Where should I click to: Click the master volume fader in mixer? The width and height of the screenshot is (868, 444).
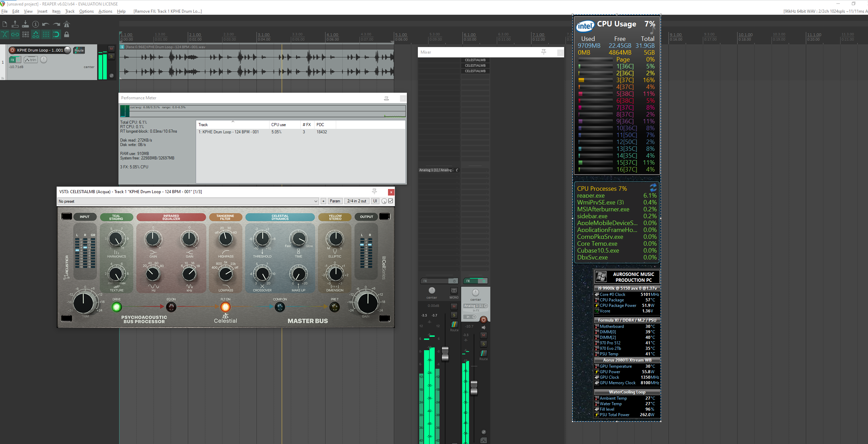pyautogui.click(x=445, y=353)
